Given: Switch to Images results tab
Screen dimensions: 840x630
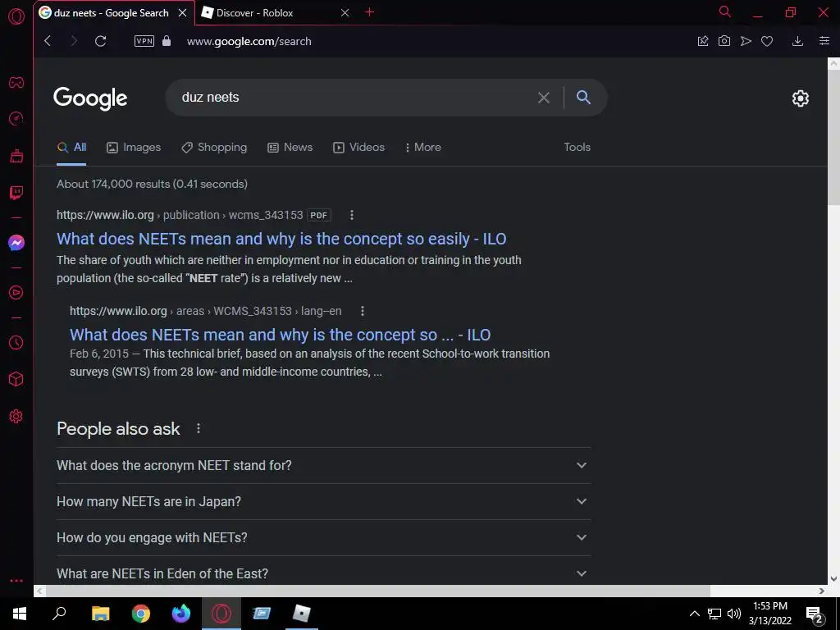Looking at the screenshot, I should 134,148.
